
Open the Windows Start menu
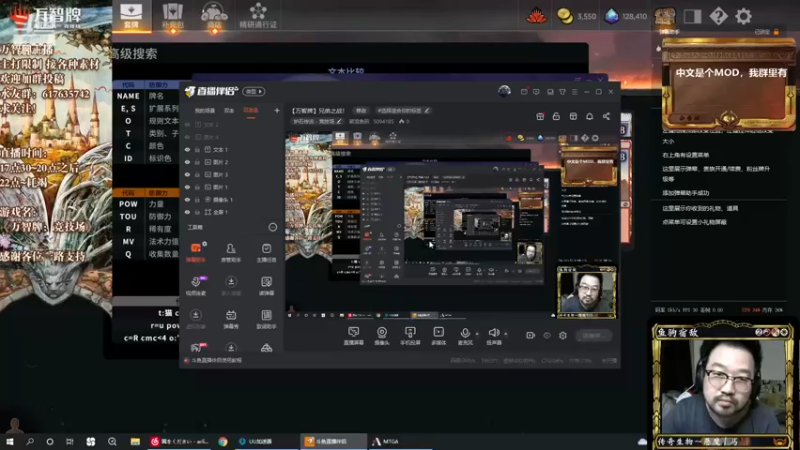click(10, 441)
